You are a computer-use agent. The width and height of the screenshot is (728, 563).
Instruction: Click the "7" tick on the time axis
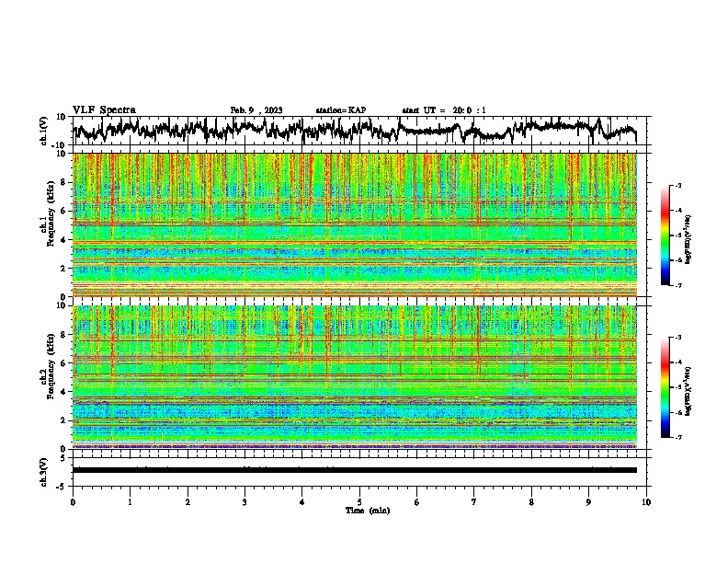474,502
